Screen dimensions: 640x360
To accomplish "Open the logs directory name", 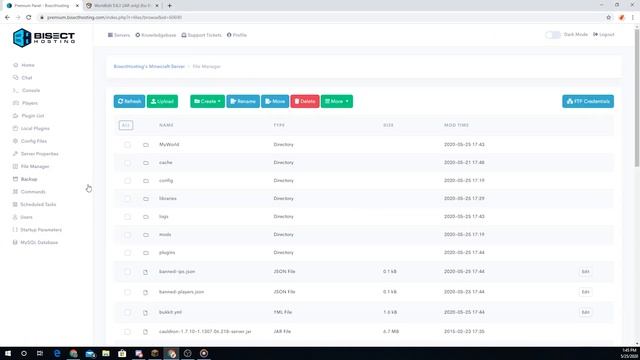I will pyautogui.click(x=164, y=217).
